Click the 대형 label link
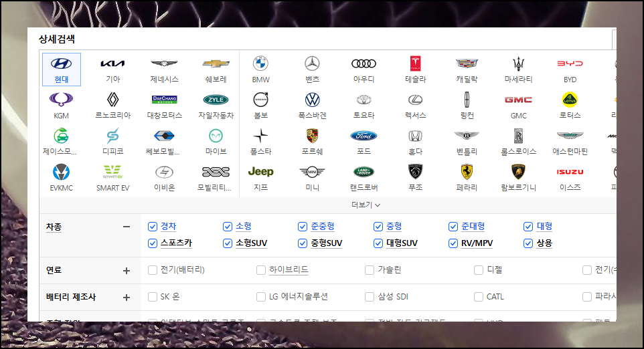Image resolution: width=644 pixels, height=349 pixels. click(x=544, y=227)
